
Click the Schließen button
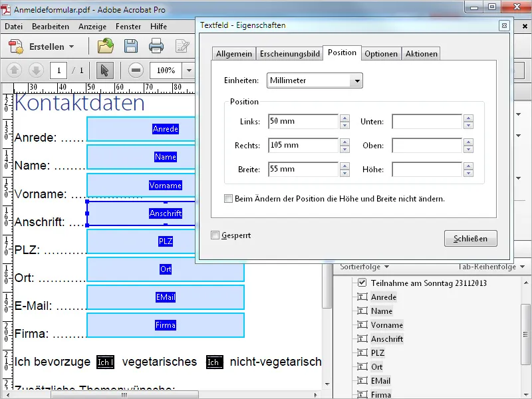tap(471, 239)
